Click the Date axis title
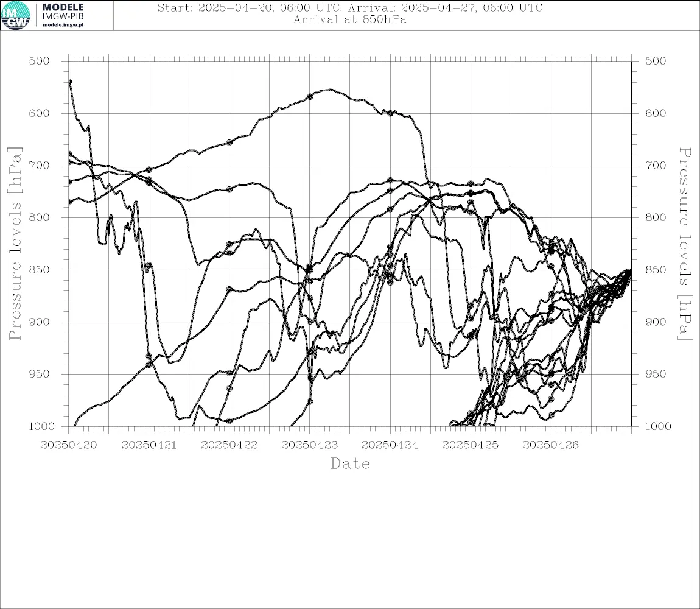Viewport: 700px width, 609px height. pos(351,464)
